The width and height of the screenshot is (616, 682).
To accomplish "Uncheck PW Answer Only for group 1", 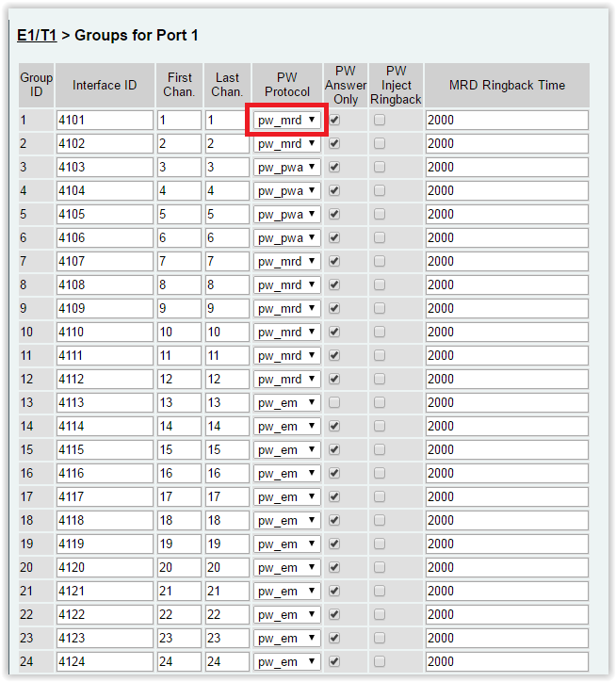I will pos(334,120).
